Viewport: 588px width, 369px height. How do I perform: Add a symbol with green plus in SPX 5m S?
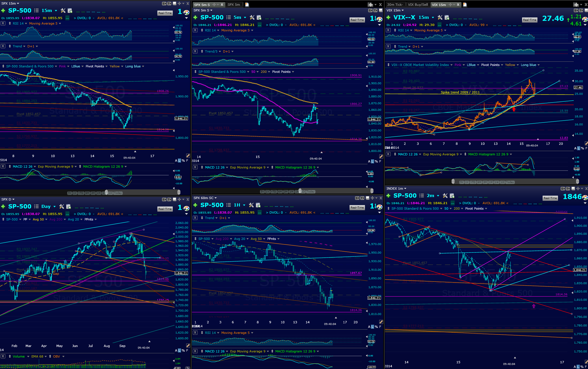[195, 17]
